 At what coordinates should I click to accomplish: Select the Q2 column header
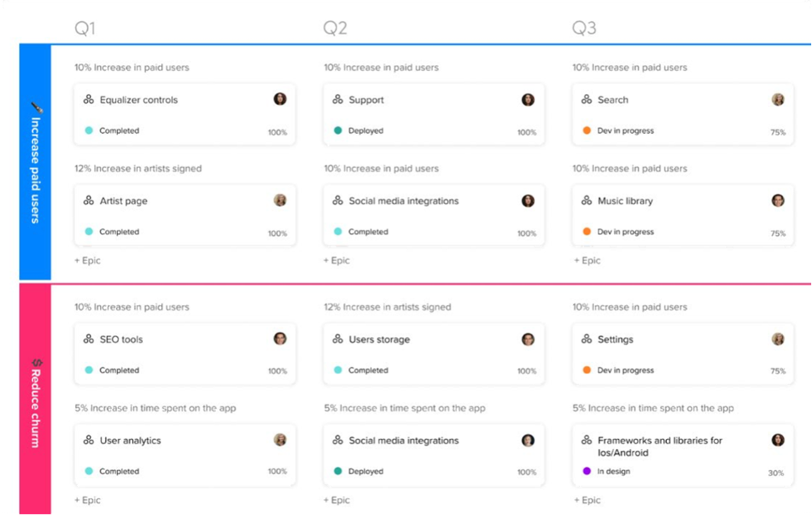click(x=335, y=28)
